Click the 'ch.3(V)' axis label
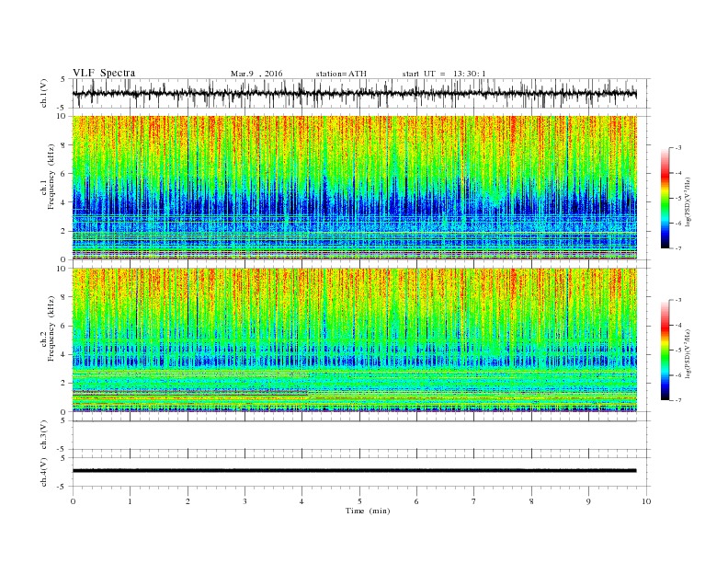The height and width of the screenshot is (563, 728). (x=44, y=435)
